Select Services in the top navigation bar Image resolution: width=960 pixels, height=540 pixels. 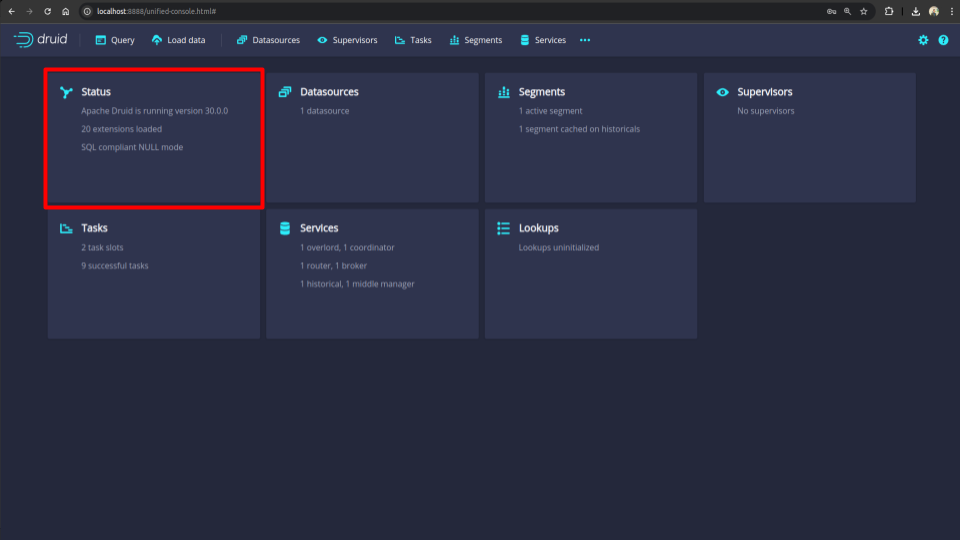coord(543,40)
